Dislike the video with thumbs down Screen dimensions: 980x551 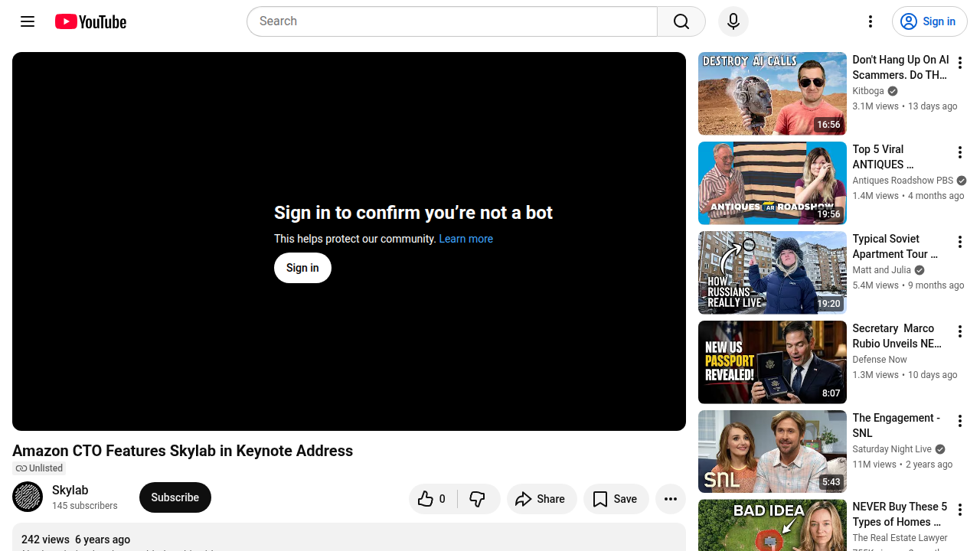(478, 499)
